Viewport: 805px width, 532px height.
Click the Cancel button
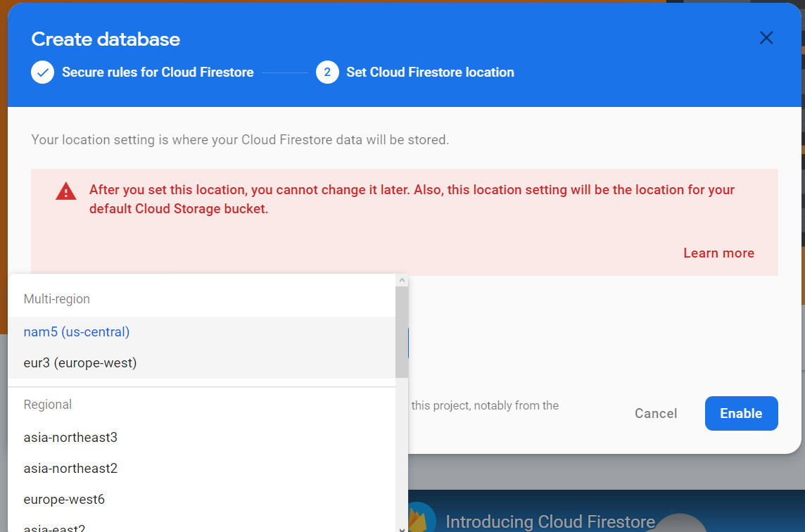(x=656, y=413)
